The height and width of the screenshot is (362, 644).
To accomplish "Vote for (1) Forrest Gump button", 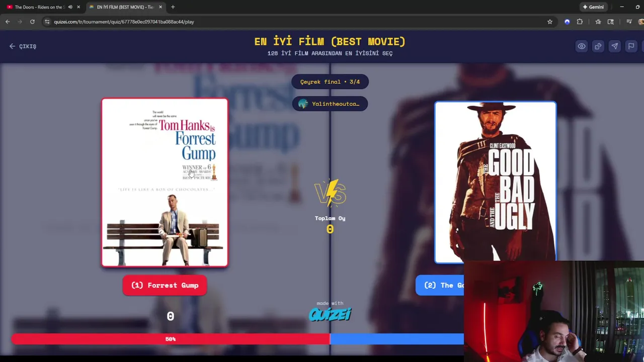I will point(165,285).
